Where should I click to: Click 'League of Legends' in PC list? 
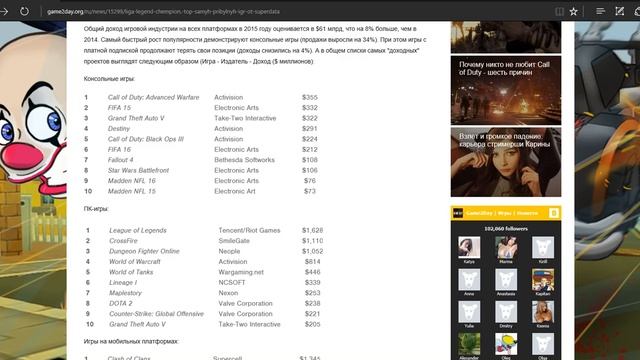point(138,230)
